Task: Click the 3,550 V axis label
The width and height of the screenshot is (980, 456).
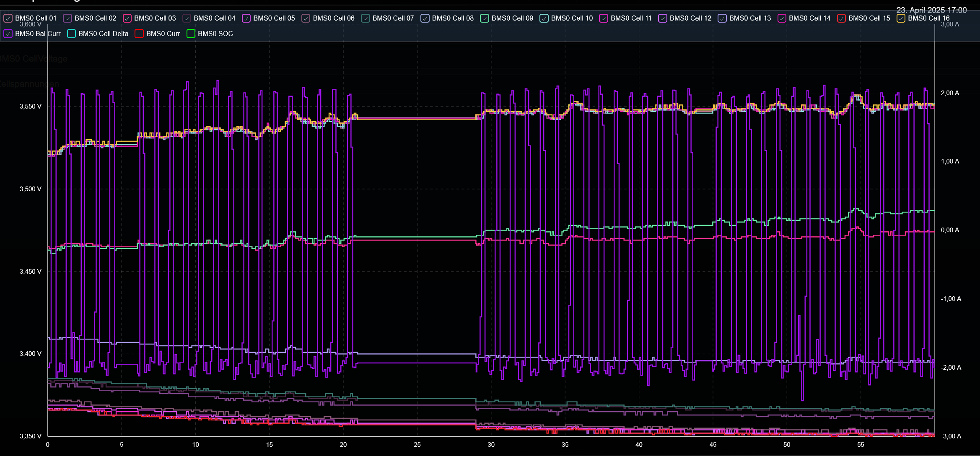Action: [x=31, y=106]
